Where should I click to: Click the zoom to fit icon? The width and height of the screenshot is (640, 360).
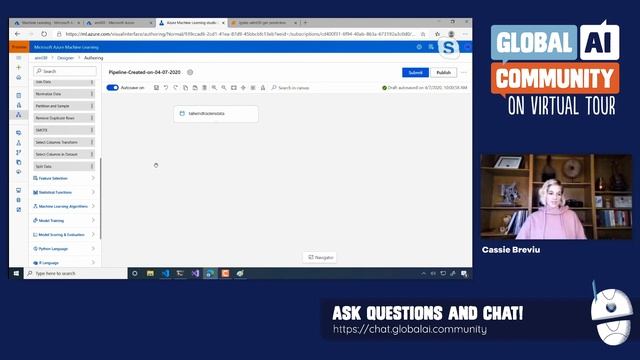click(233, 88)
